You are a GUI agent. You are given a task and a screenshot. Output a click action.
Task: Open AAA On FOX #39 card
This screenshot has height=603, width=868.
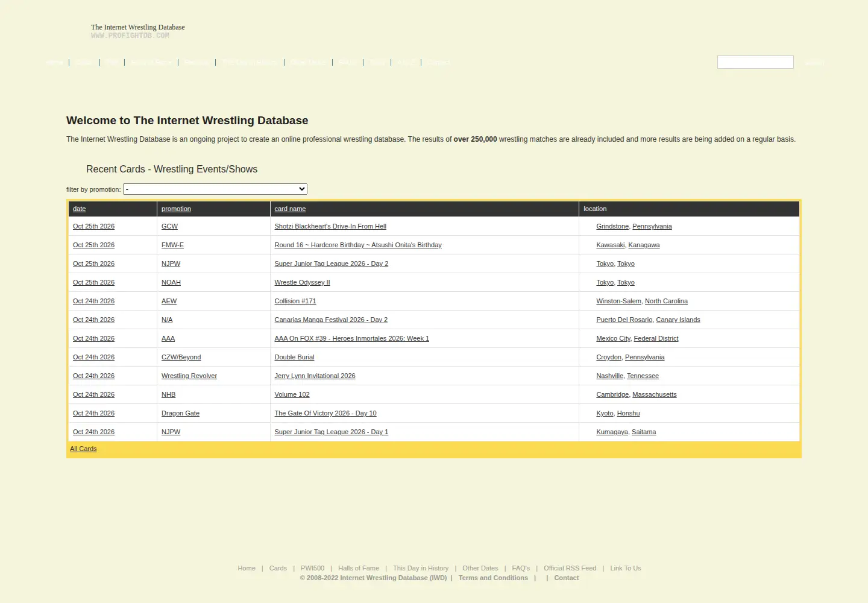(351, 338)
